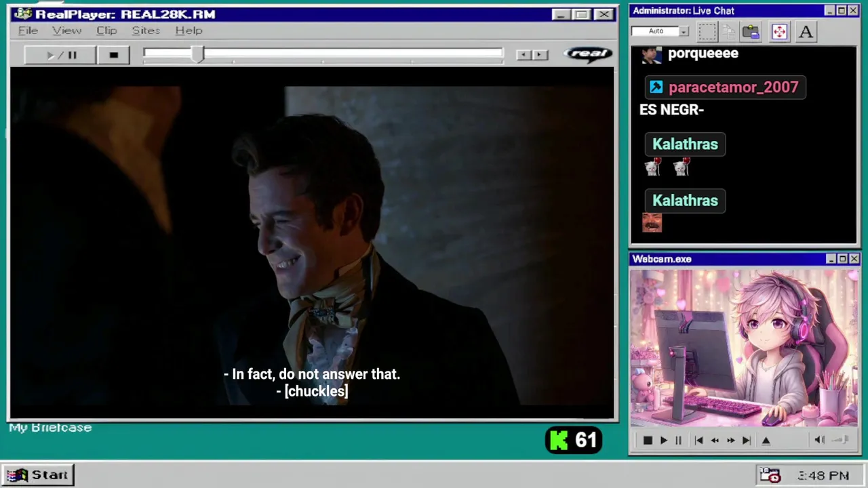The width and height of the screenshot is (868, 488).
Task: Click the Real logo in RealPlayer
Action: tap(588, 54)
